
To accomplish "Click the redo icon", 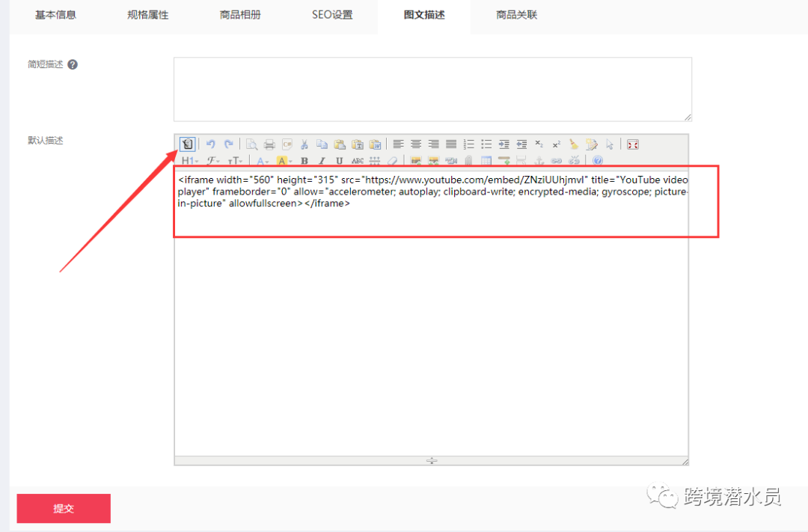I will (x=229, y=144).
